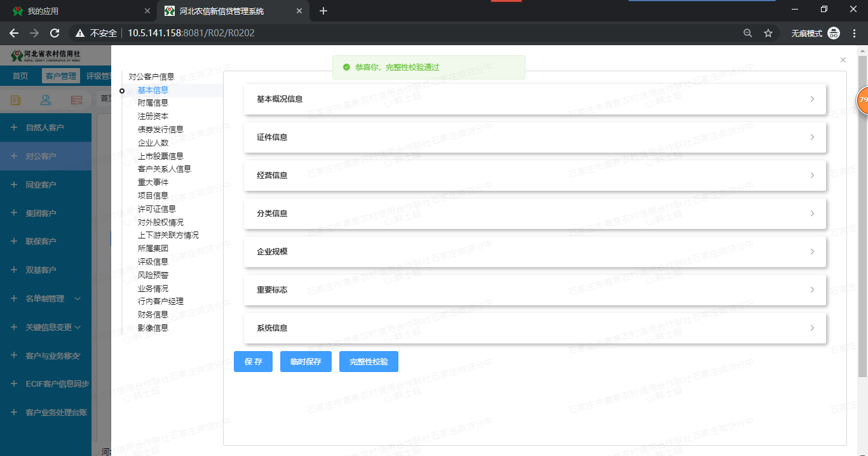Click the blue user profile icon
The image size is (868, 456).
[x=46, y=100]
